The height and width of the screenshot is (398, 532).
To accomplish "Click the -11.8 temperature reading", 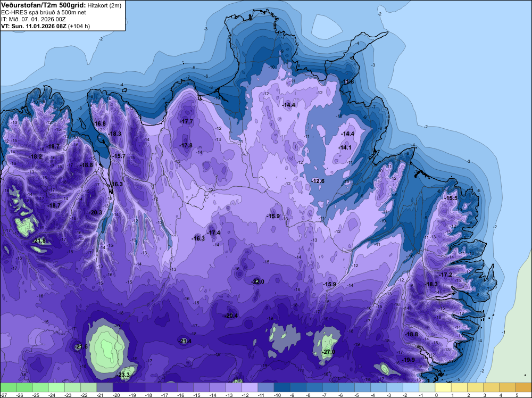I will tap(348, 82).
